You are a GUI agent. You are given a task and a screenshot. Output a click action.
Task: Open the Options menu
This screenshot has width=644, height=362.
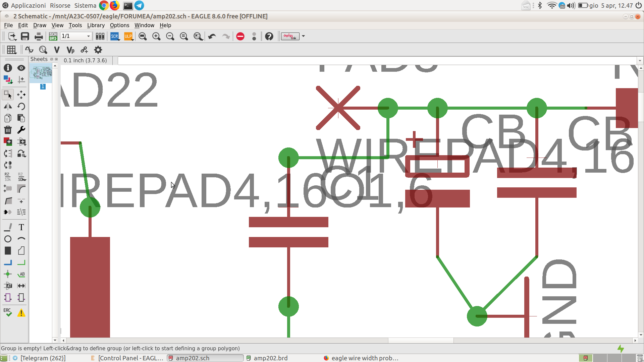[x=119, y=25]
